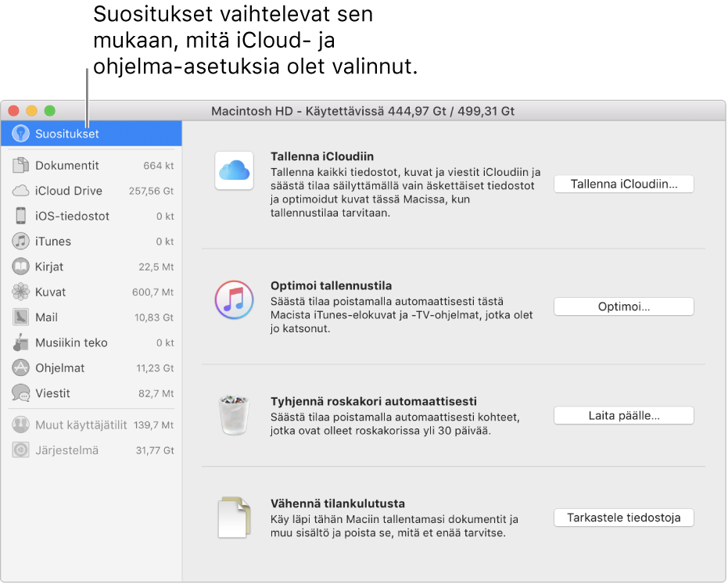Select Suositukset in the sidebar
Viewport: 728px width, 584px height.
[x=91, y=134]
